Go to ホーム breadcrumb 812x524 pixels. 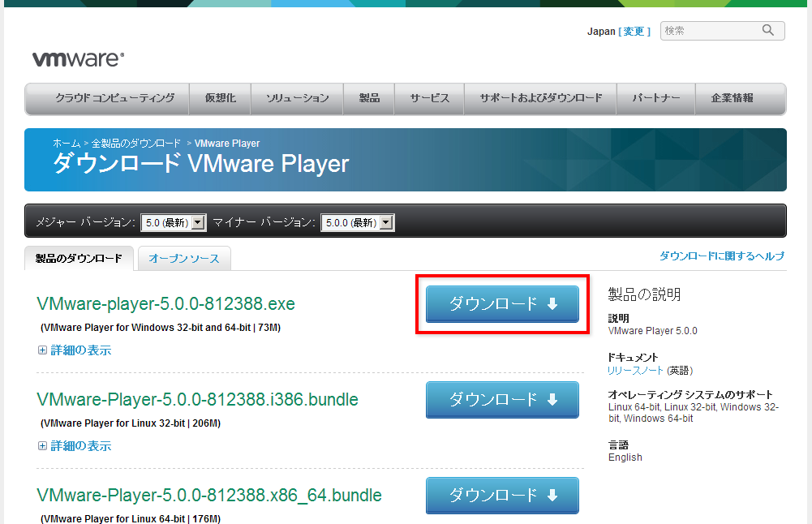coord(67,144)
